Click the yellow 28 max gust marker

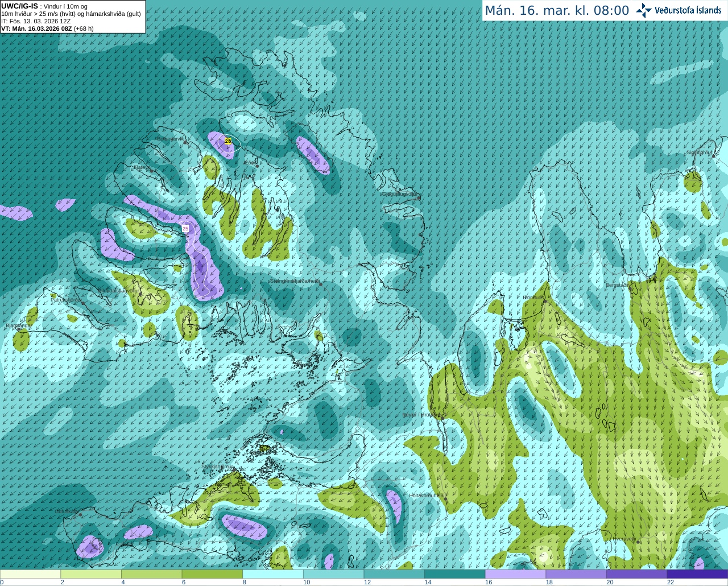[x=228, y=141]
